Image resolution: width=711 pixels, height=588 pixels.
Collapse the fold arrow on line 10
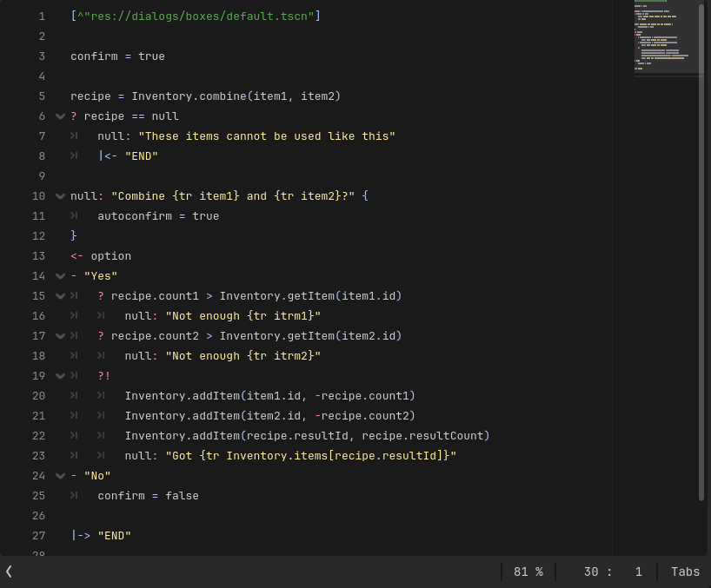point(60,196)
